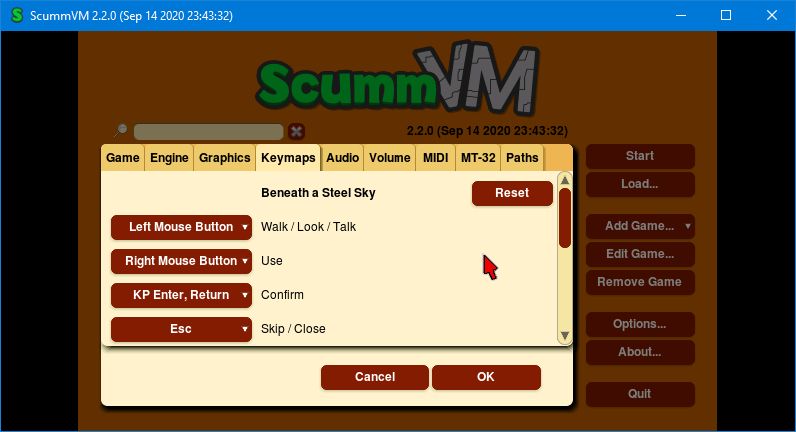This screenshot has width=796, height=432.
Task: Click the keymap list scrollbar thumb
Action: pyautogui.click(x=565, y=218)
